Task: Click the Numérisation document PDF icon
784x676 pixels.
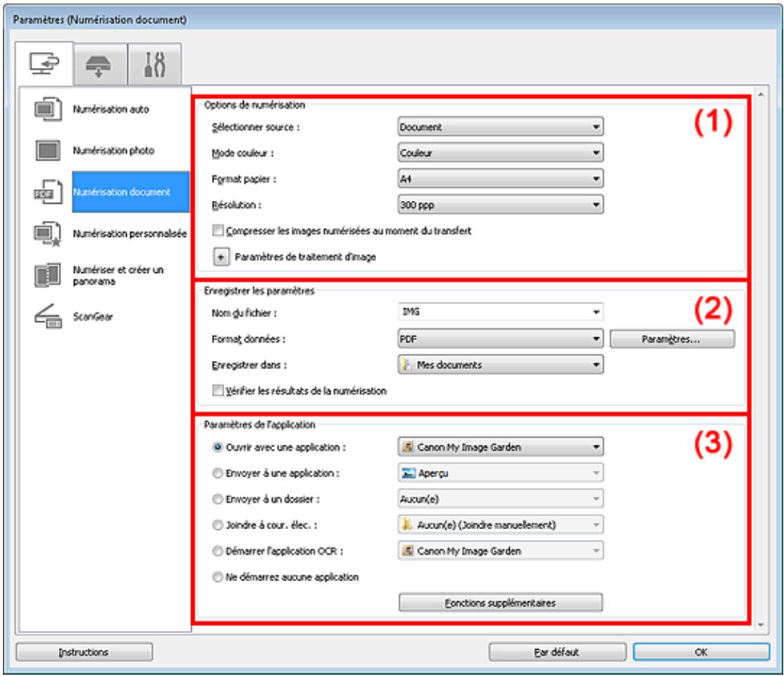Action: tap(46, 192)
